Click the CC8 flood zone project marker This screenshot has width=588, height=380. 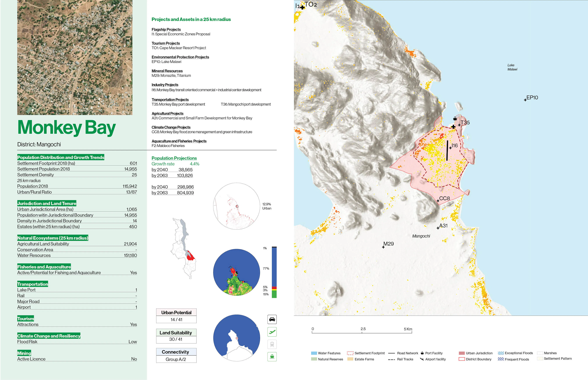click(x=438, y=201)
